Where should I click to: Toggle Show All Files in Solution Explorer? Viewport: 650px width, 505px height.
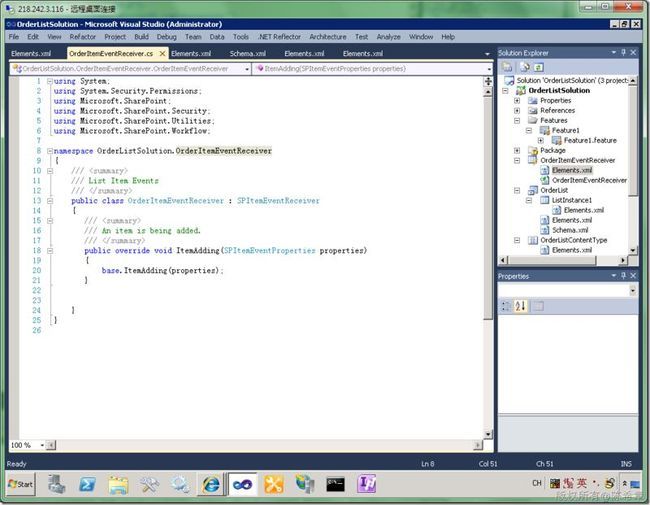pyautogui.click(x=524, y=67)
